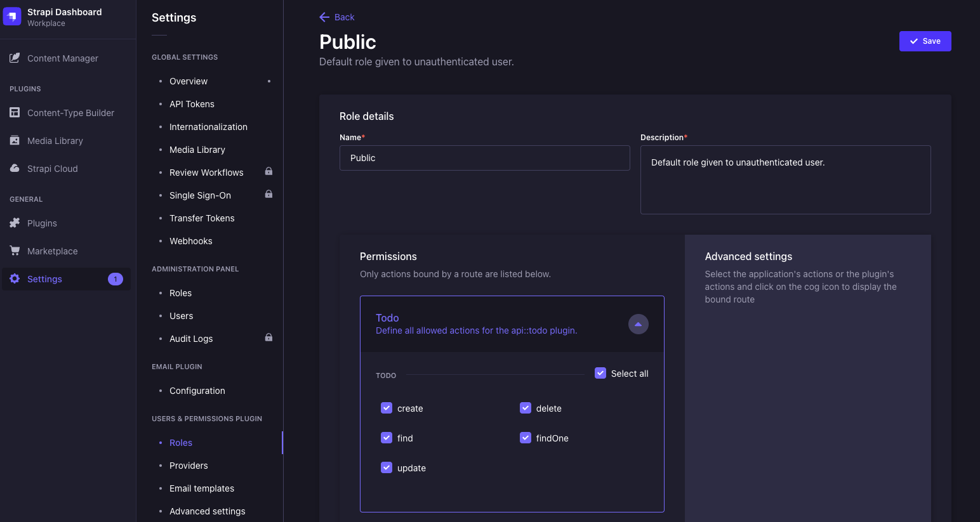Uncheck the Select all checkbox
The height and width of the screenshot is (522, 980).
pos(600,373)
